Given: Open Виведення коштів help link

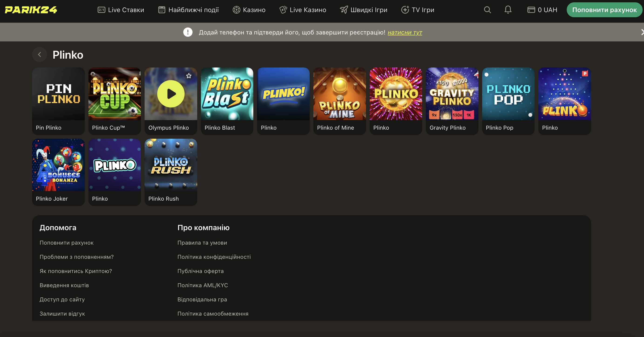Looking at the screenshot, I should pos(64,285).
